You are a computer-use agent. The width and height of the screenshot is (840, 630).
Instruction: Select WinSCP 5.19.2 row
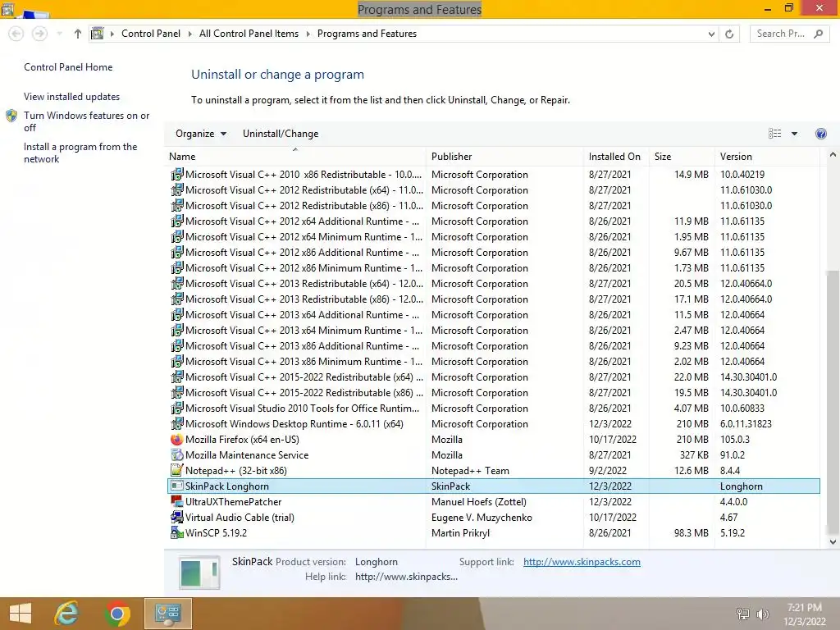[493, 532]
